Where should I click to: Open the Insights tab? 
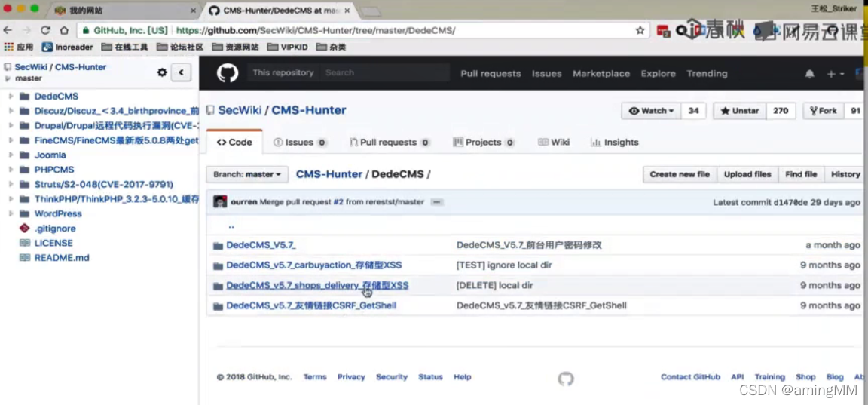tap(615, 143)
